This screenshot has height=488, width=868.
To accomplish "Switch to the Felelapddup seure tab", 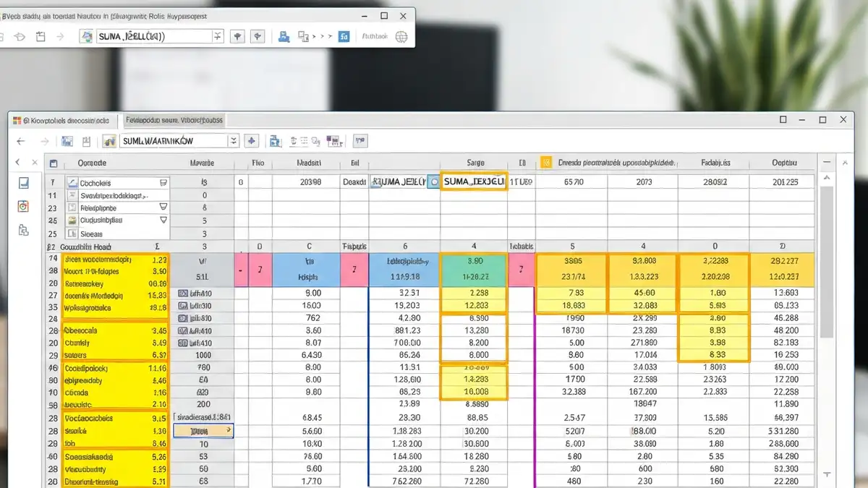I will (174, 120).
